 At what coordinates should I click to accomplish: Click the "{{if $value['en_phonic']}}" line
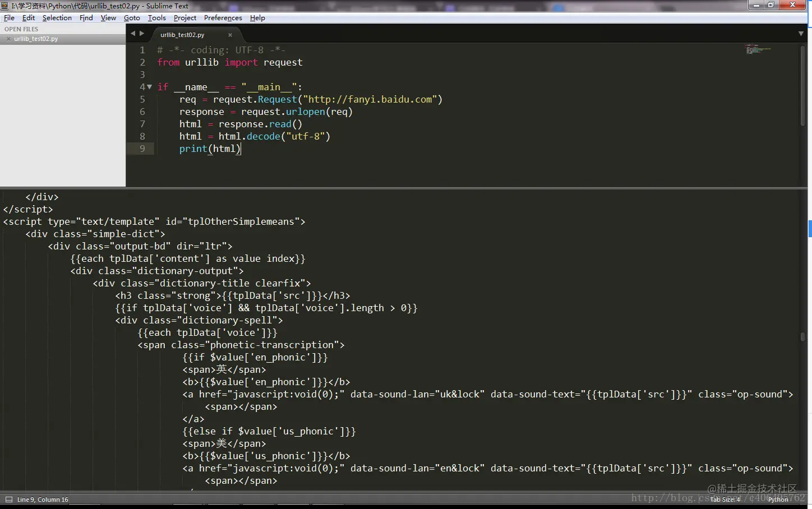pyautogui.click(x=255, y=357)
